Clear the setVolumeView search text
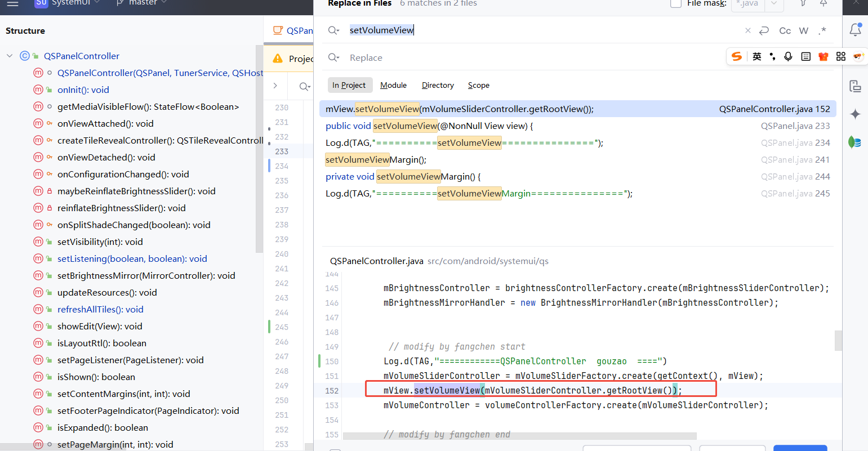The height and width of the screenshot is (451, 868). coord(748,30)
